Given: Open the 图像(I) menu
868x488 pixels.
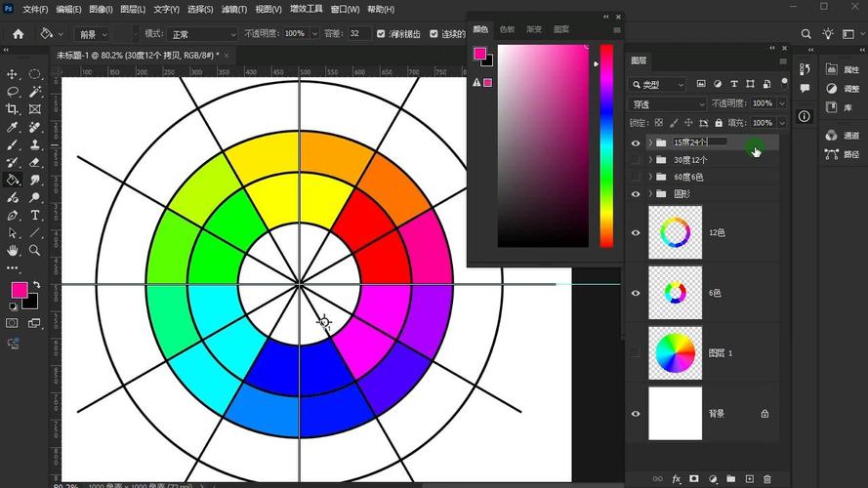Looking at the screenshot, I should click(101, 10).
